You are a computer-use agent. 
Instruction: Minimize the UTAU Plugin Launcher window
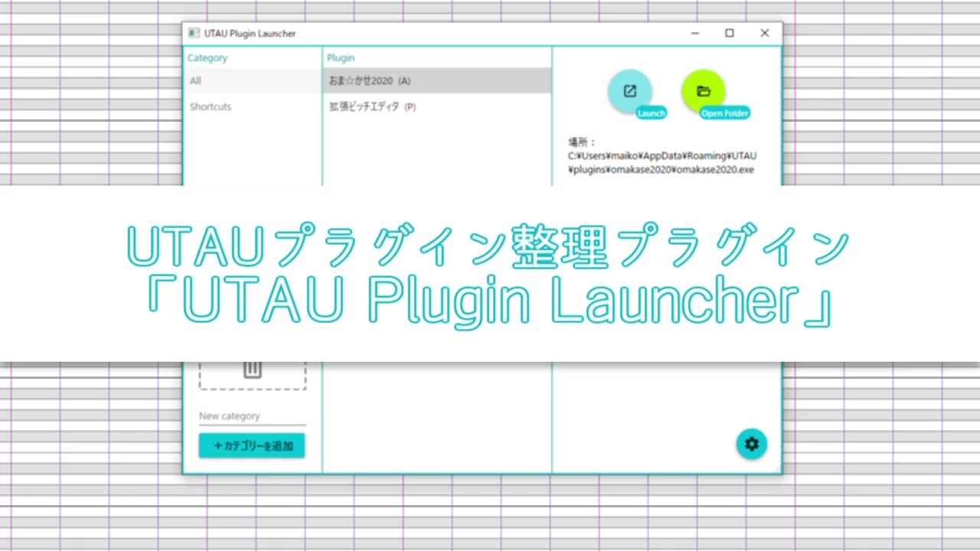coord(694,33)
